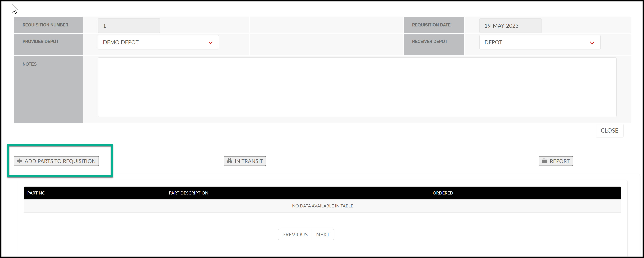Viewport: 644px width, 258px height.
Task: Expand the Provider Depot chevron arrow
Action: point(210,43)
